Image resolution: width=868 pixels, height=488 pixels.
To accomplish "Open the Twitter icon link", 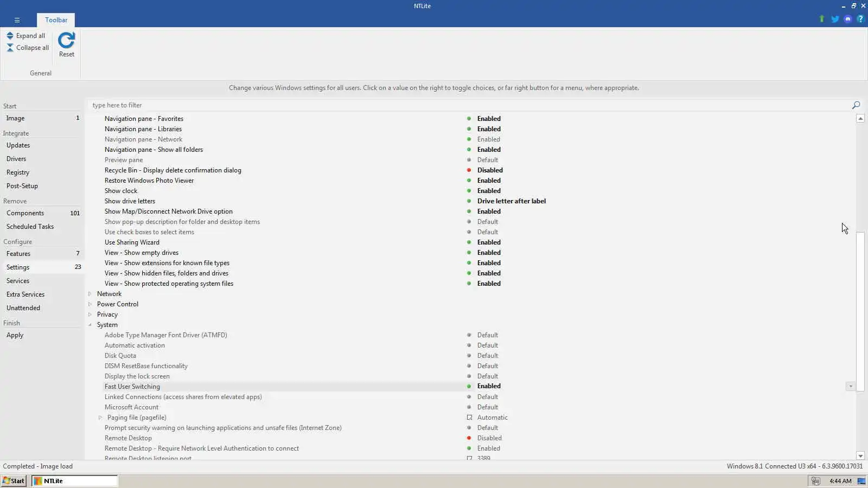I will point(835,19).
